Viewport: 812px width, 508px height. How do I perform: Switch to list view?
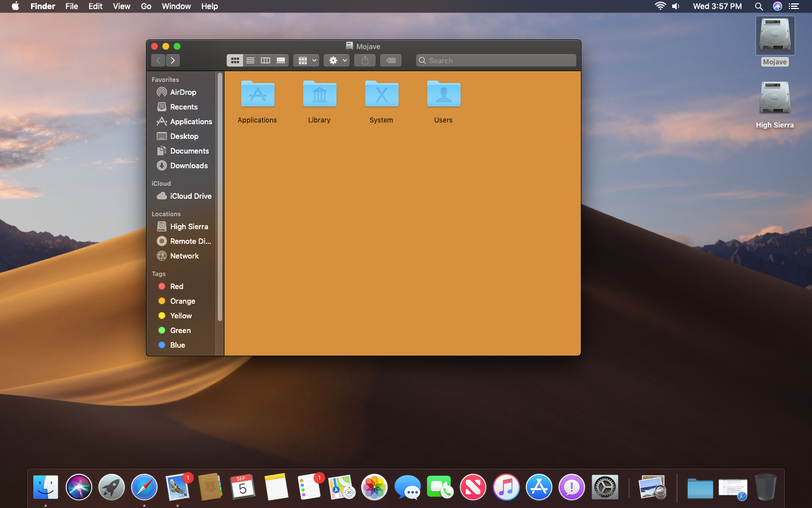pos(250,60)
